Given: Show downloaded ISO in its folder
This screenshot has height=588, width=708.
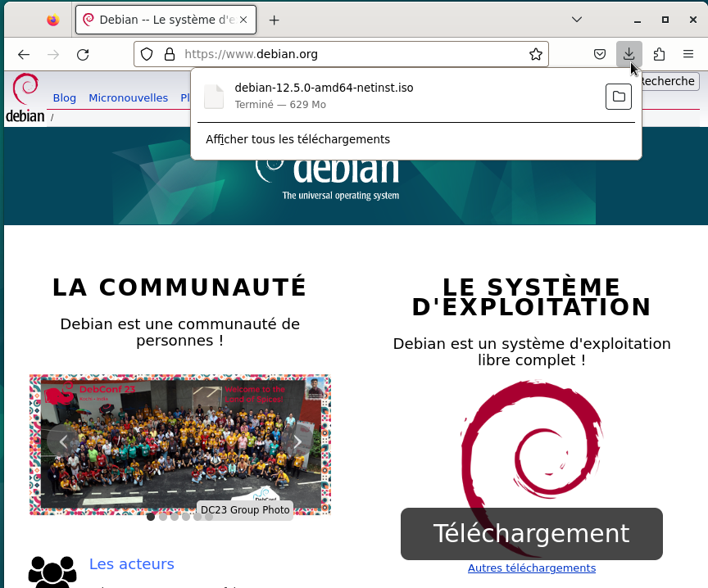Looking at the screenshot, I should click(x=618, y=96).
